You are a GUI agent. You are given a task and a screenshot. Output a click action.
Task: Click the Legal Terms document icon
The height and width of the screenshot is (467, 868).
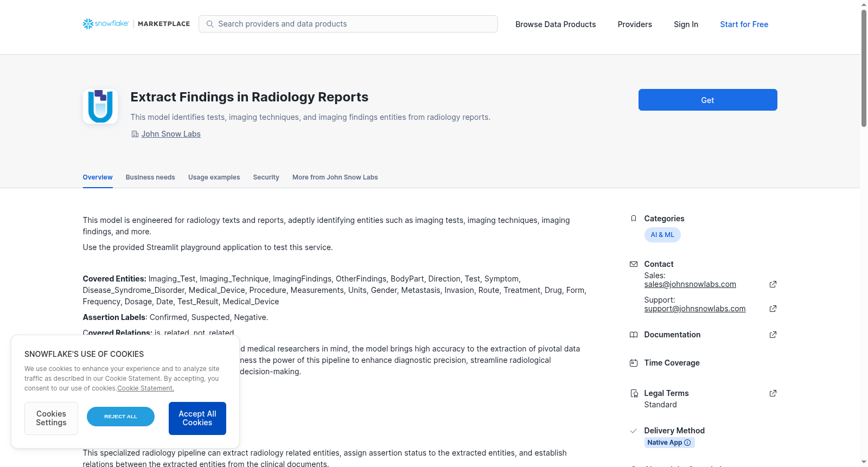[634, 393]
